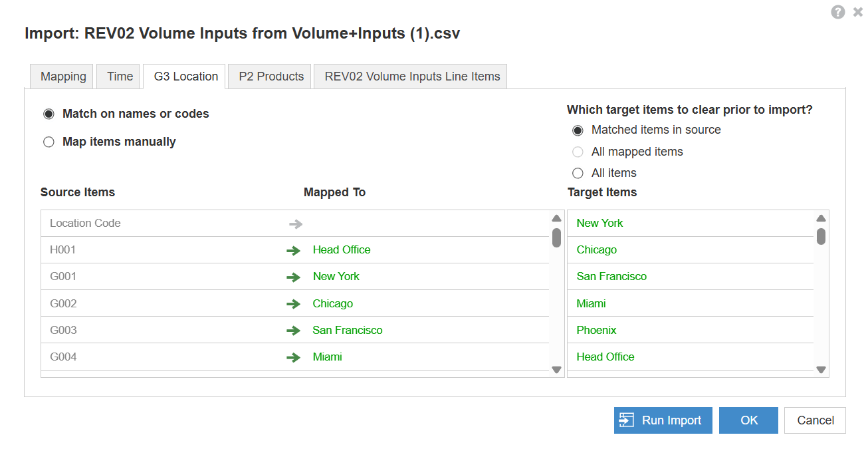Click the Run Import button
Image resolution: width=868 pixels, height=461 pixels.
tap(663, 420)
